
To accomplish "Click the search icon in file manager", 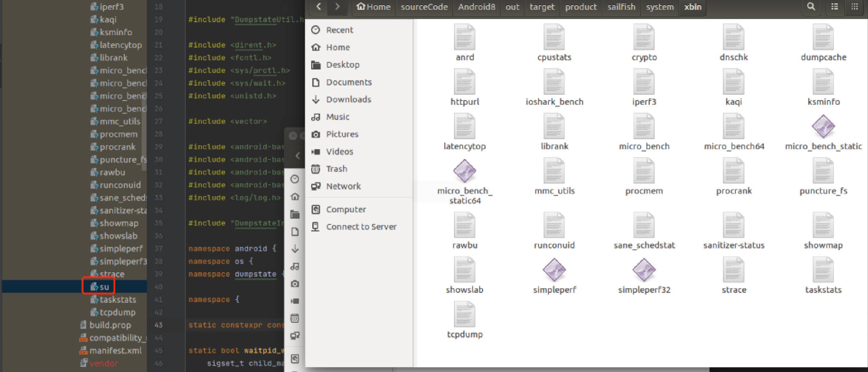I will click(811, 7).
